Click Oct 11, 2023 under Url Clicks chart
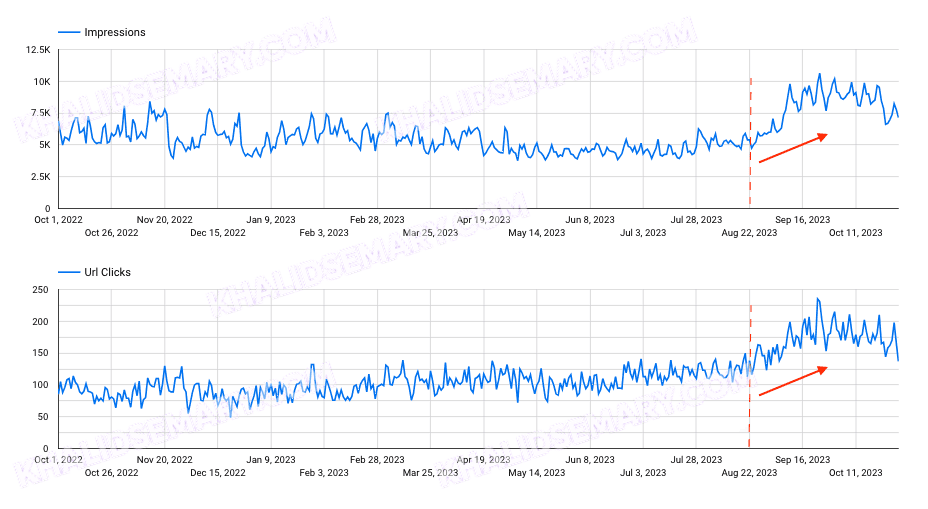Viewport: 928px width, 509px height. pos(856,472)
